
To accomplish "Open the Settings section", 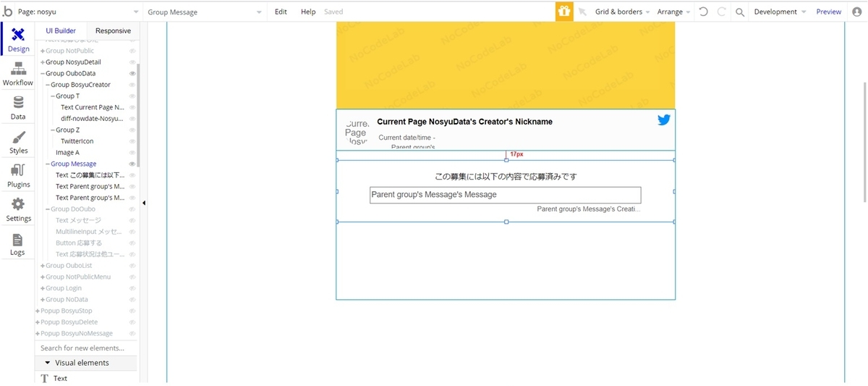I will click(x=17, y=210).
